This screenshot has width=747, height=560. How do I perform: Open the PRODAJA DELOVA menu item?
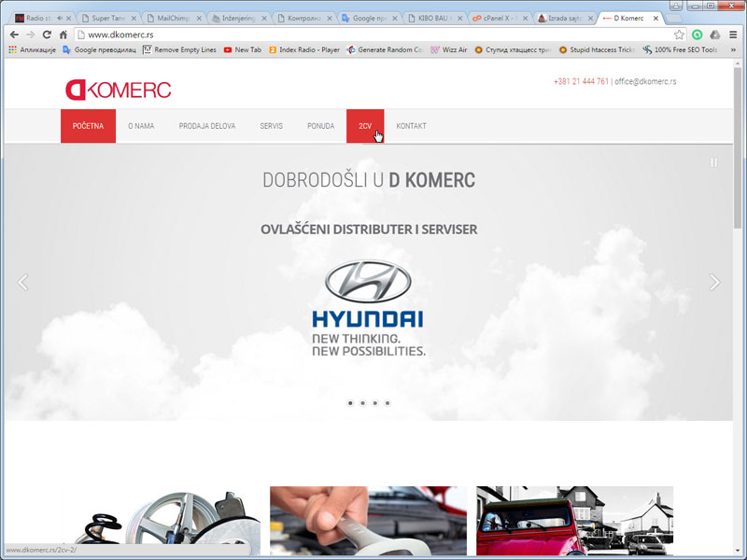coord(206,126)
